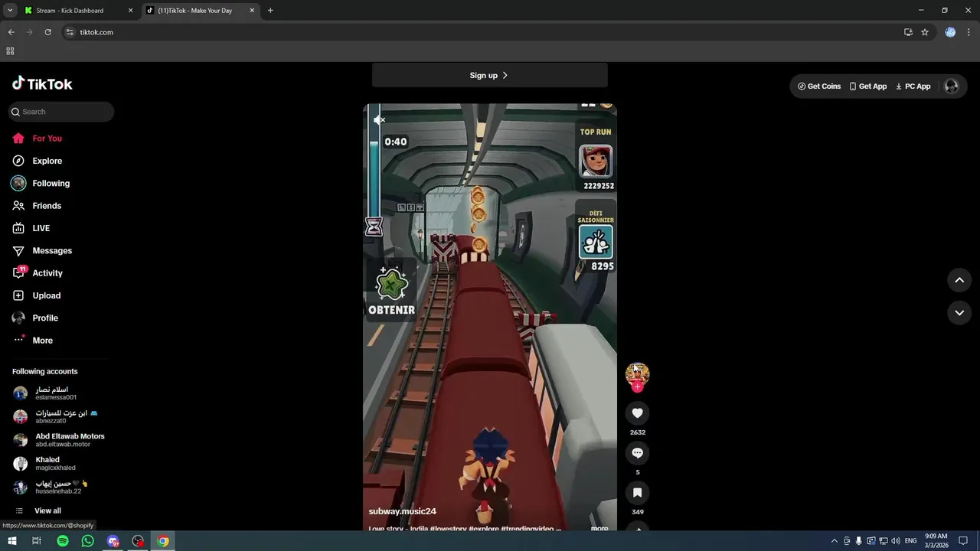Open Chrome menu with three dots
Screen dimensions: 980x551
[969, 32]
